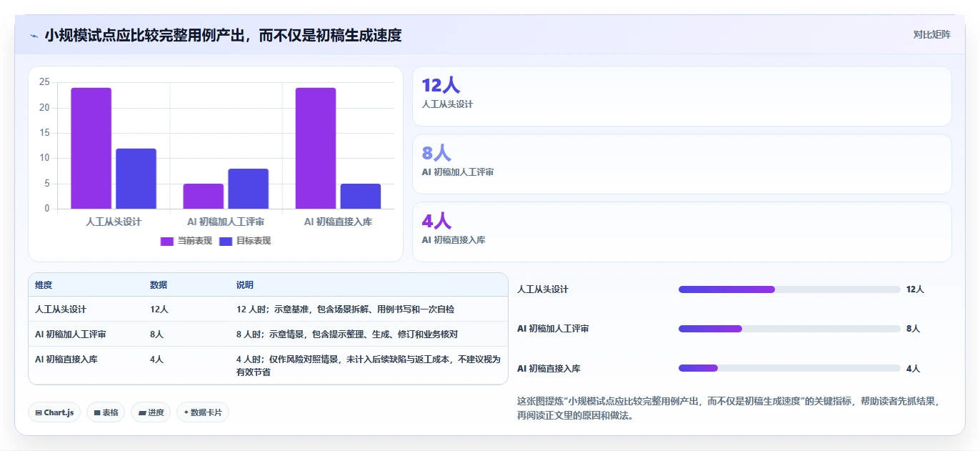Click the AI 初稿直接入库 progress bar
Image resolution: width=980 pixels, height=451 pixels.
tap(789, 368)
